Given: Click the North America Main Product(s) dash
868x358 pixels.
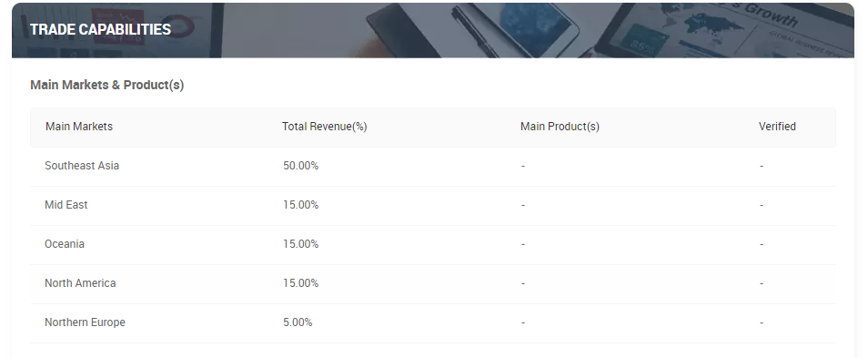Looking at the screenshot, I should point(523,283).
